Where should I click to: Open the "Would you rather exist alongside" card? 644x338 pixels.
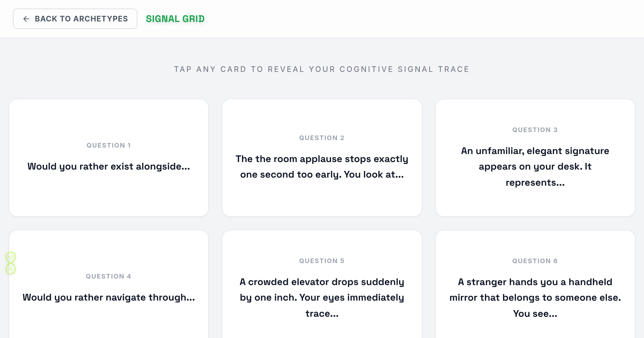pyautogui.click(x=109, y=158)
